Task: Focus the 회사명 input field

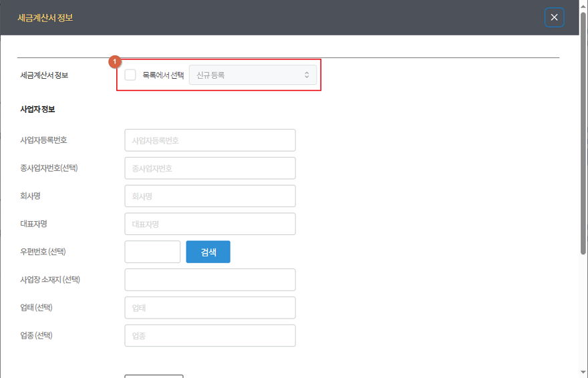Action: click(x=210, y=196)
